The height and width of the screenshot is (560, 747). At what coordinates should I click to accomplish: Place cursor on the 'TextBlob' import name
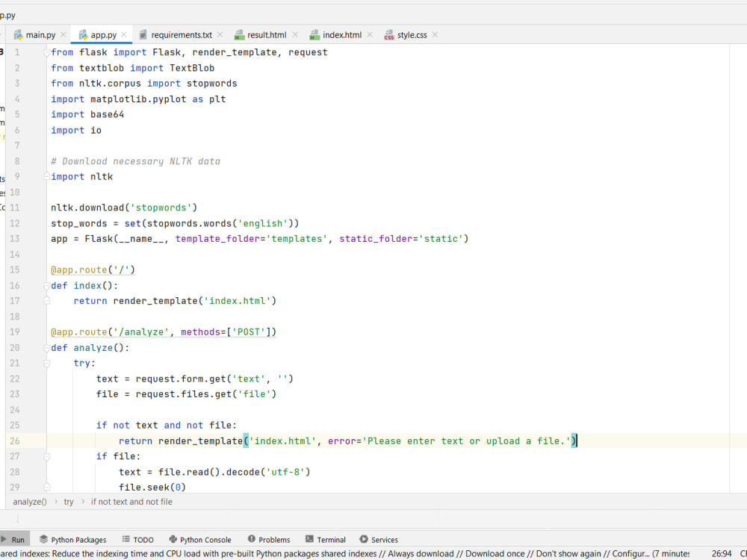click(x=192, y=68)
